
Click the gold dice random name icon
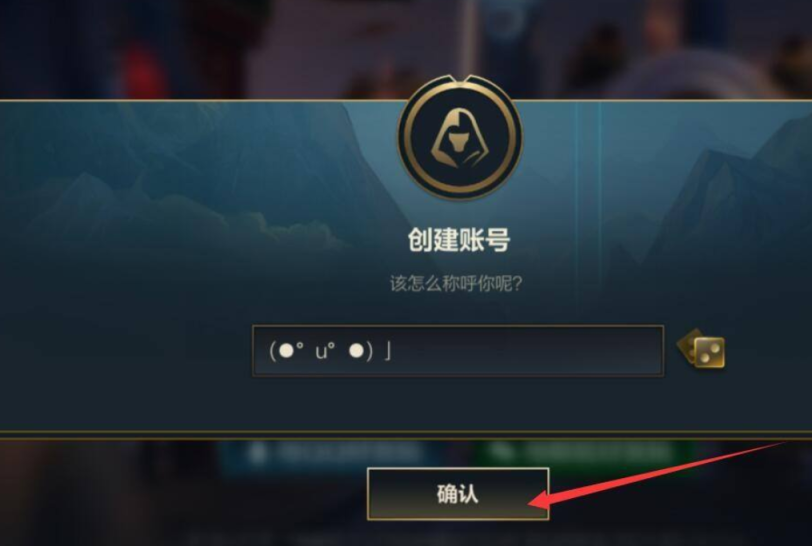tap(708, 353)
